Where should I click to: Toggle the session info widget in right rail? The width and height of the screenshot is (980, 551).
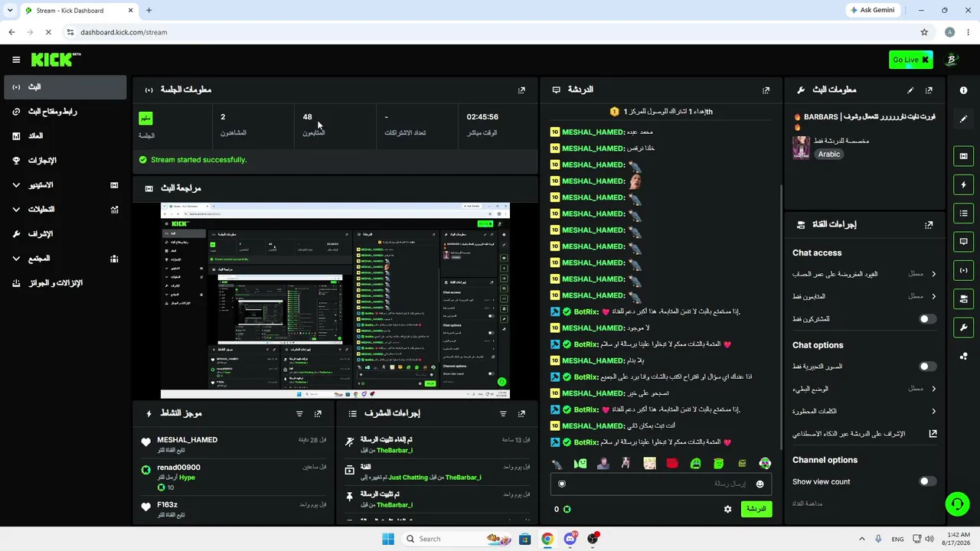(963, 269)
